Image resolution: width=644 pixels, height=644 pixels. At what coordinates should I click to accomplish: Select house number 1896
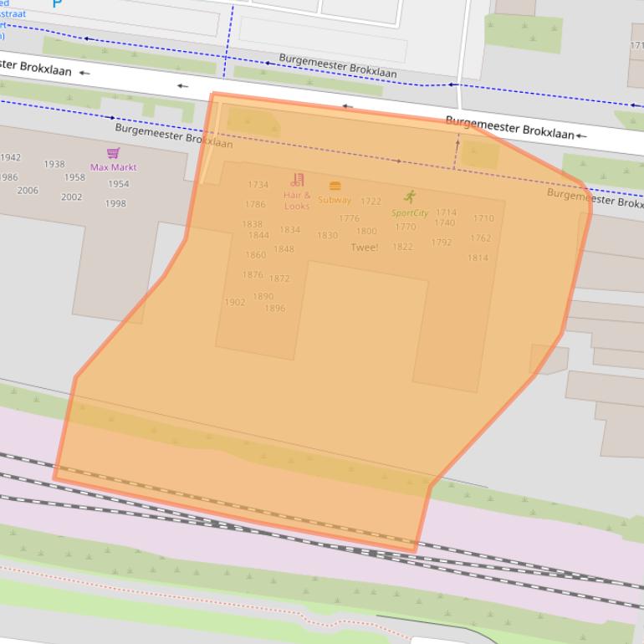click(274, 308)
